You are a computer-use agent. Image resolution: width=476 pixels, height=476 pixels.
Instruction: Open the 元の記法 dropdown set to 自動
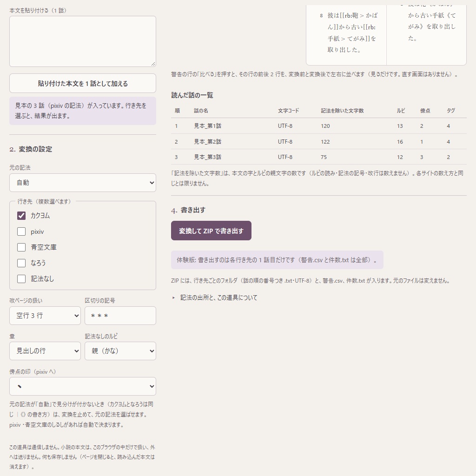point(83,183)
